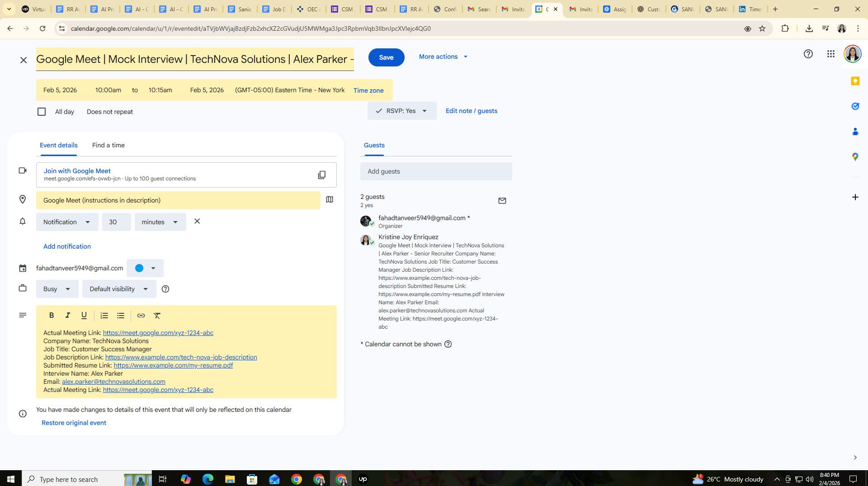Open Join with Google Meet link
This screenshot has width=868, height=486.
click(x=77, y=171)
